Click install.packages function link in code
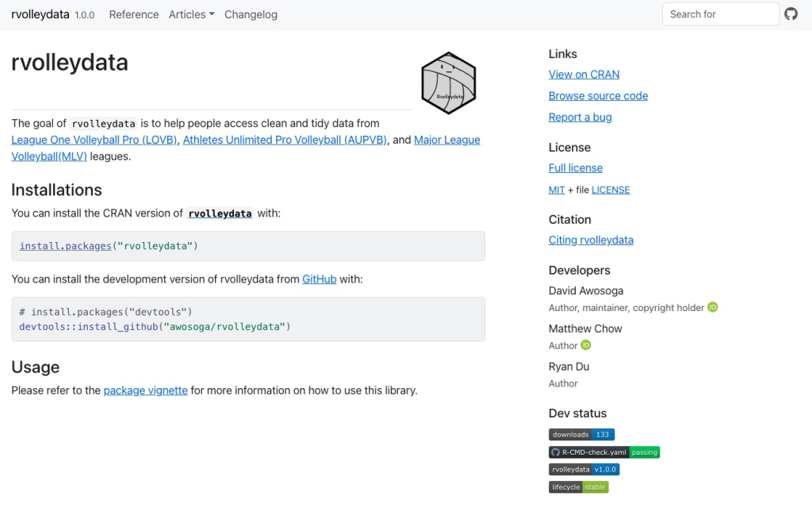 point(65,246)
